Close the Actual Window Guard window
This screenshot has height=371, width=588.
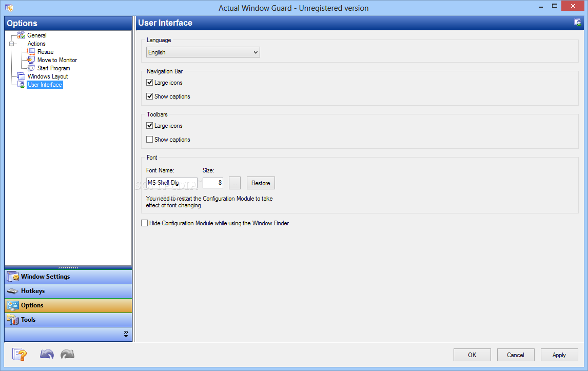(x=573, y=6)
